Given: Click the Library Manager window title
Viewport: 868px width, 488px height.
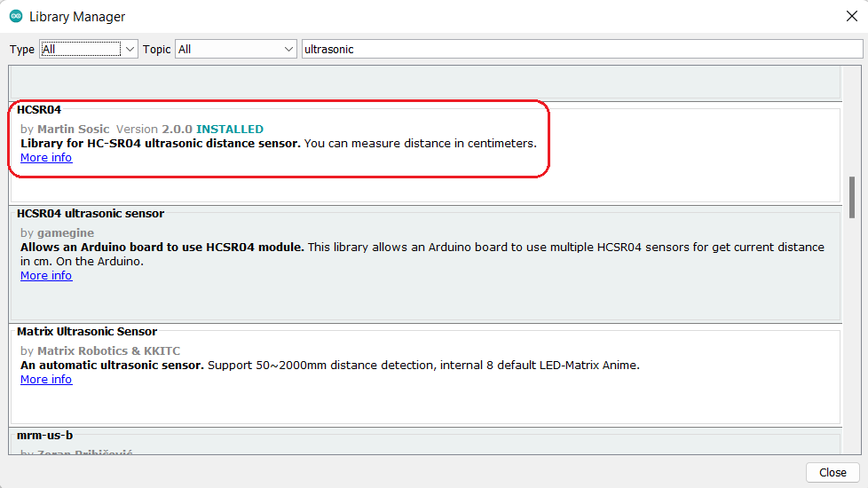Looking at the screenshot, I should click(x=77, y=17).
